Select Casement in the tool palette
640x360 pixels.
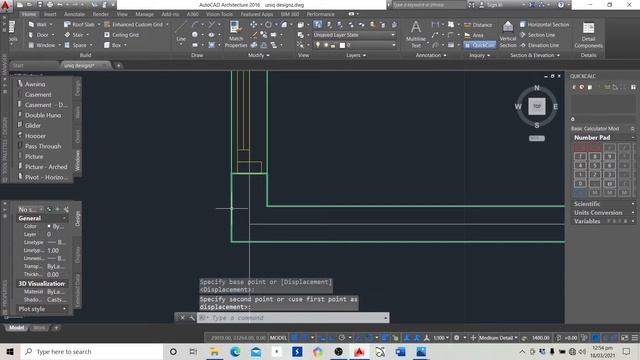(38, 94)
